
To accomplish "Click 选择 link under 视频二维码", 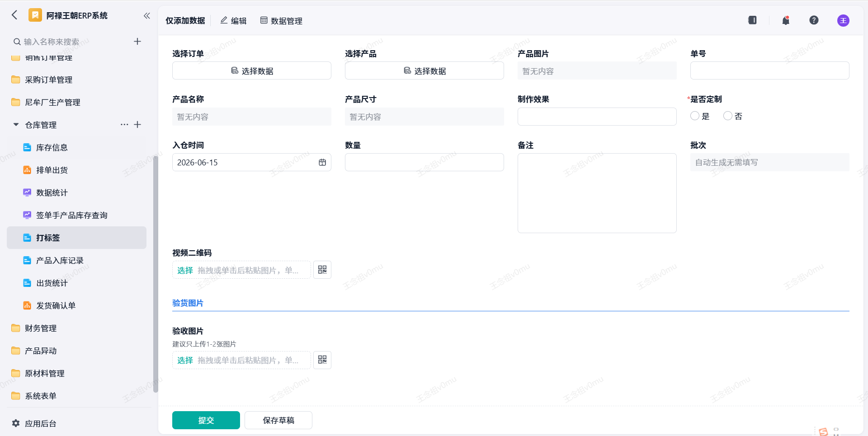I will pos(185,270).
